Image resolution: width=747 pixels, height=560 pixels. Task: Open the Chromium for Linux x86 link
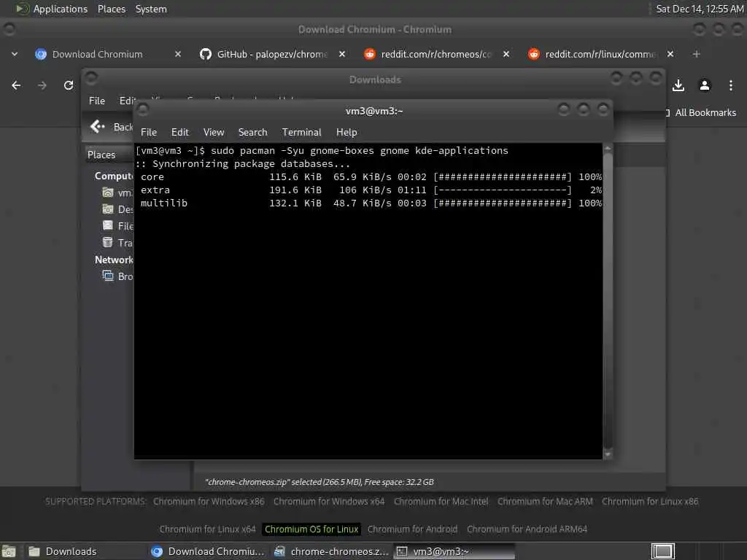click(650, 502)
